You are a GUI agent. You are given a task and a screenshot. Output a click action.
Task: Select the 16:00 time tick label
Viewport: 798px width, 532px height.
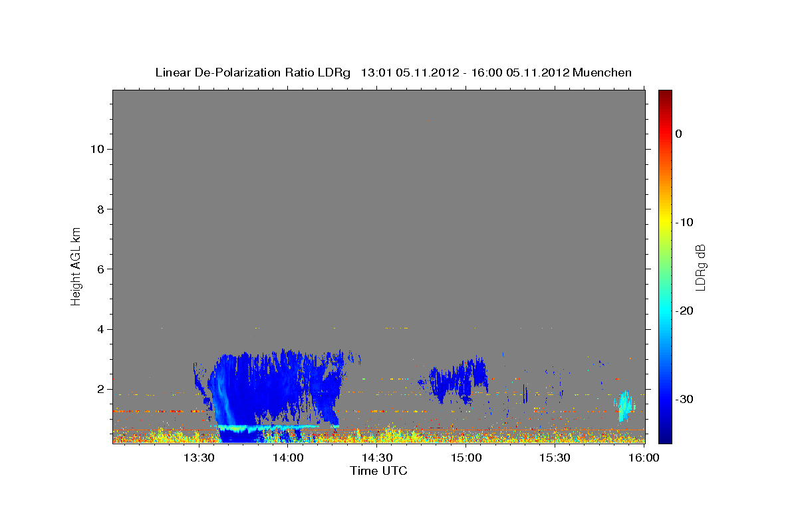pos(644,458)
